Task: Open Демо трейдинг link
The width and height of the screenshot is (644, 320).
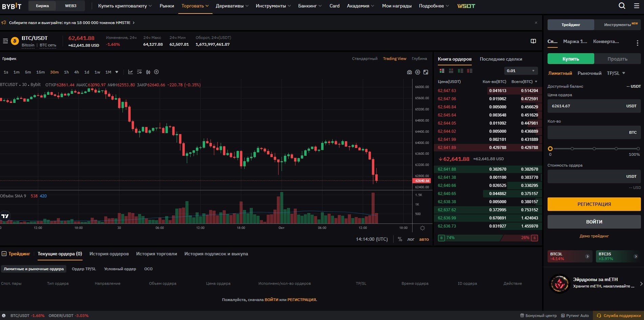Action: (594, 236)
